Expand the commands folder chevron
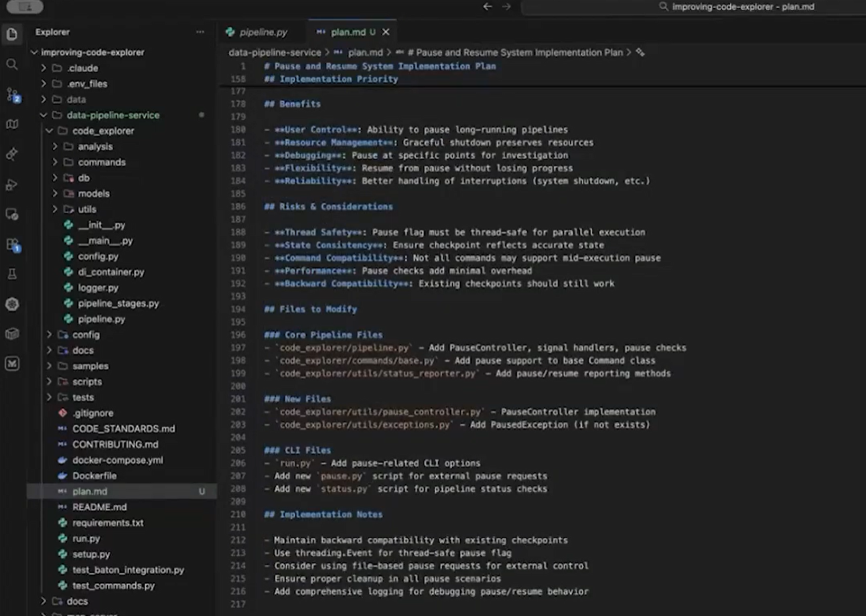Viewport: 866px width, 616px height. (x=55, y=162)
